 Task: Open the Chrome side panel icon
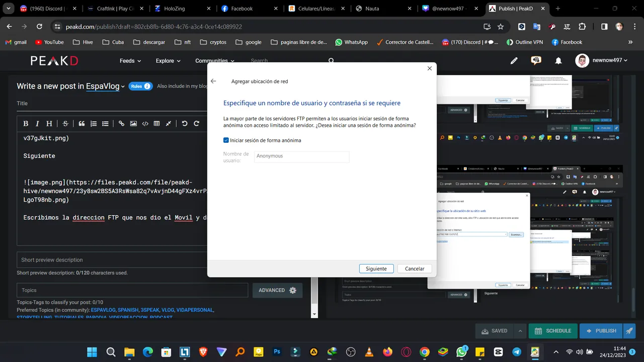pyautogui.click(x=604, y=27)
